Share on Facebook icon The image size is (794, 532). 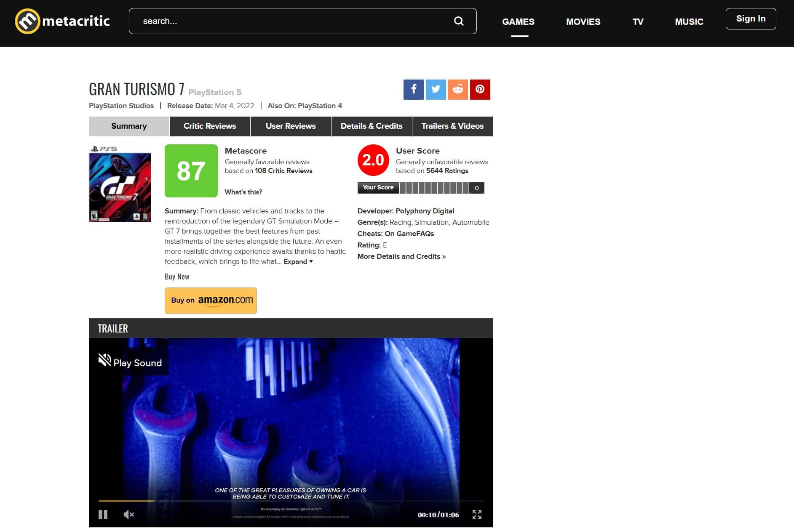pos(413,89)
